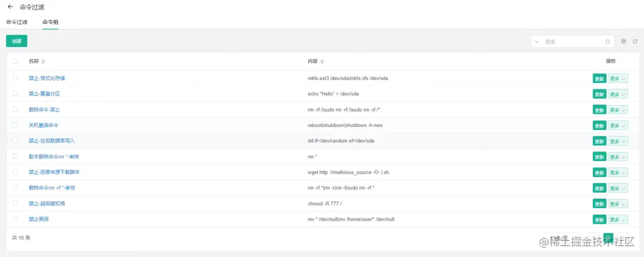Click the '共 10 条' total count text
Screen dimensions: 644x257
pyautogui.click(x=21, y=238)
